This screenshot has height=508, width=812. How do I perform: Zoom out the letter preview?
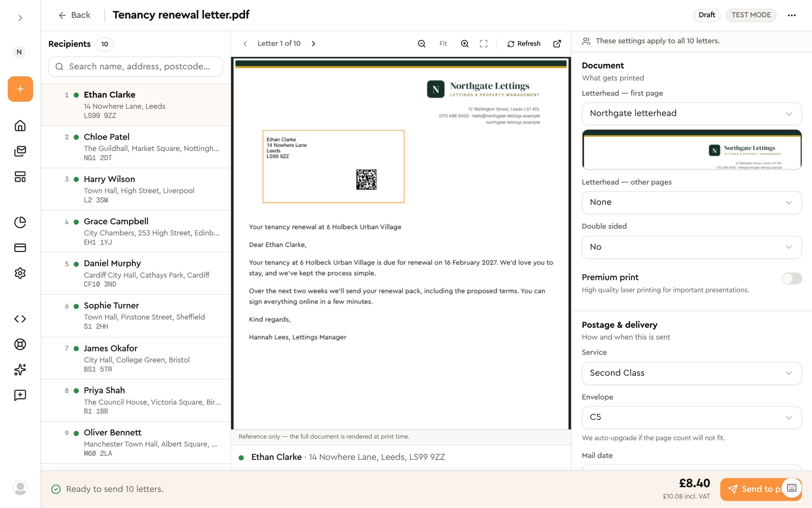(422, 44)
